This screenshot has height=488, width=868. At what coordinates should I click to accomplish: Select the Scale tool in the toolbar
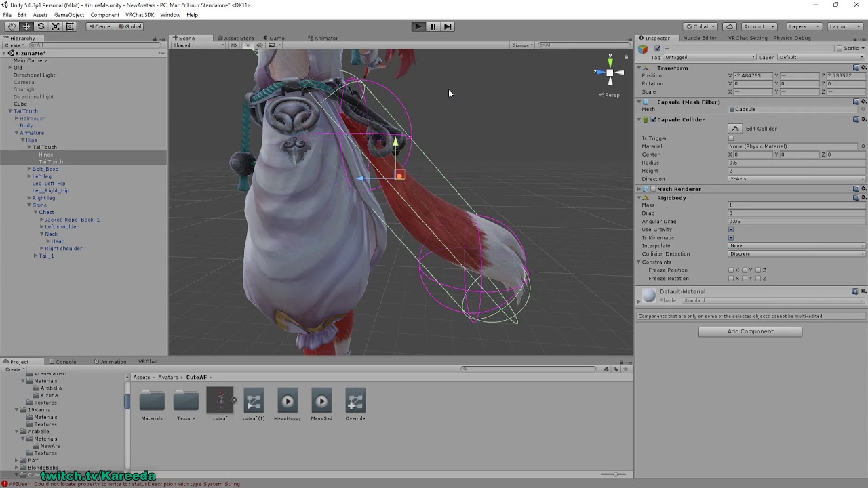coord(56,26)
